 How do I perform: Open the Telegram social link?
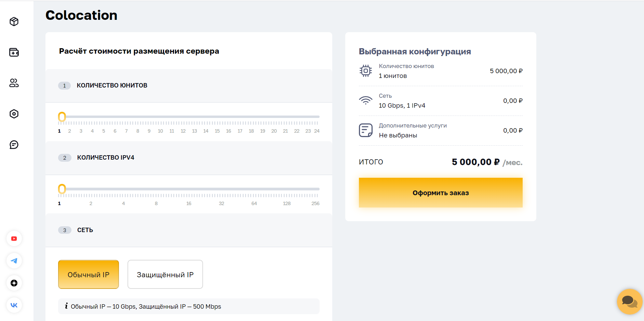[x=14, y=261]
